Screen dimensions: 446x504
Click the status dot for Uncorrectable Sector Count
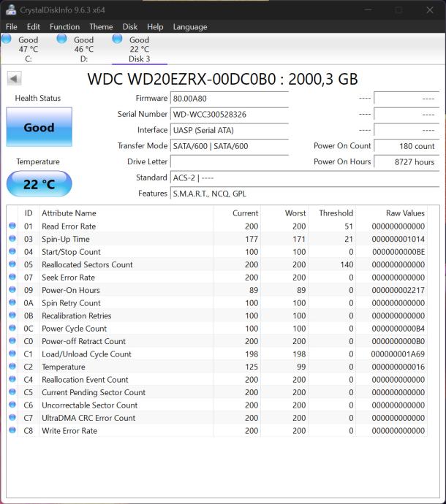click(12, 405)
